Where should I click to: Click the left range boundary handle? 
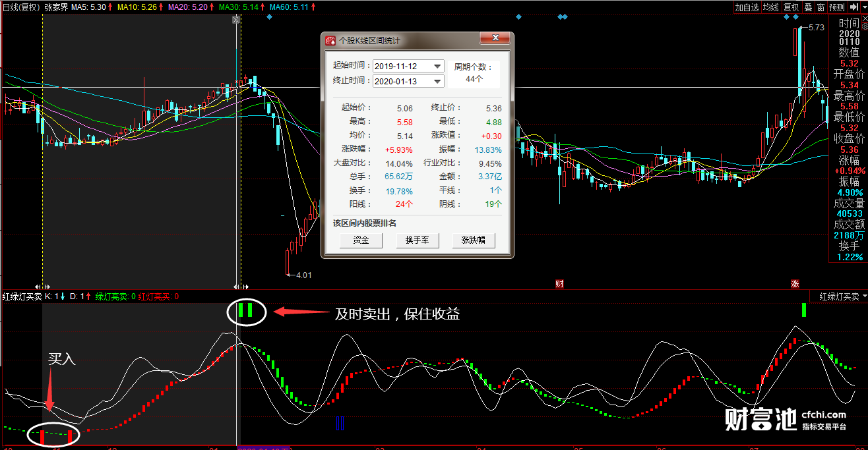click(x=42, y=287)
